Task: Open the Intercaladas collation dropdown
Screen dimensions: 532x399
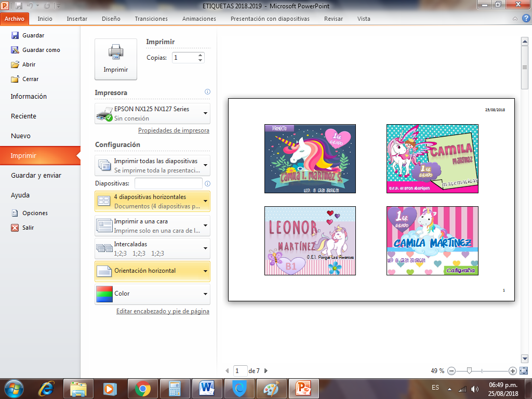Action: [x=152, y=248]
